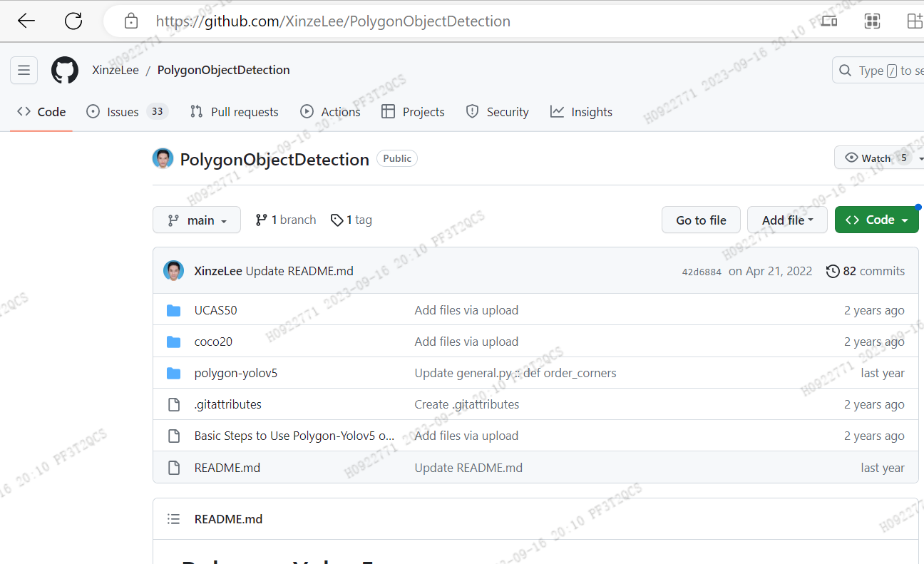This screenshot has width=924, height=564.
Task: Click the browser cast/devices icon
Action: click(x=829, y=21)
